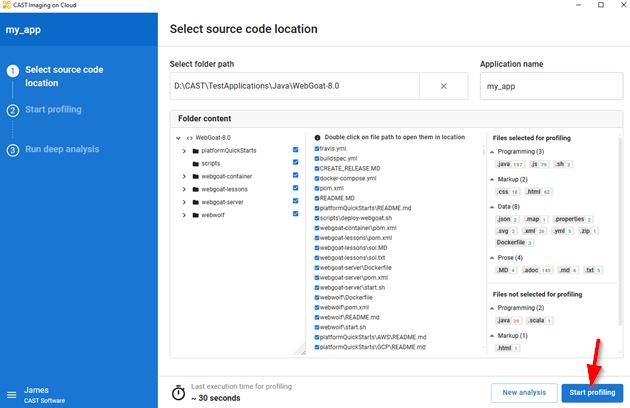Collapse the WebGoat-8.0 root tree node

(x=178, y=138)
